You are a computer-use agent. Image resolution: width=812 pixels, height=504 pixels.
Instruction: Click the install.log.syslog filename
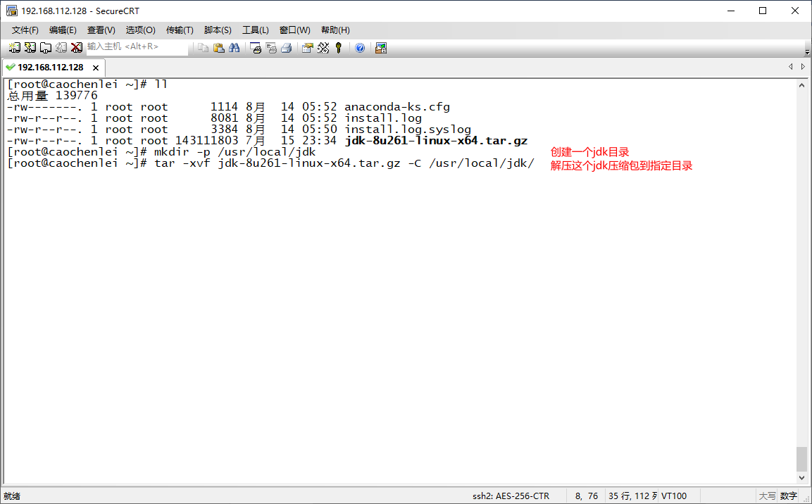click(x=408, y=130)
